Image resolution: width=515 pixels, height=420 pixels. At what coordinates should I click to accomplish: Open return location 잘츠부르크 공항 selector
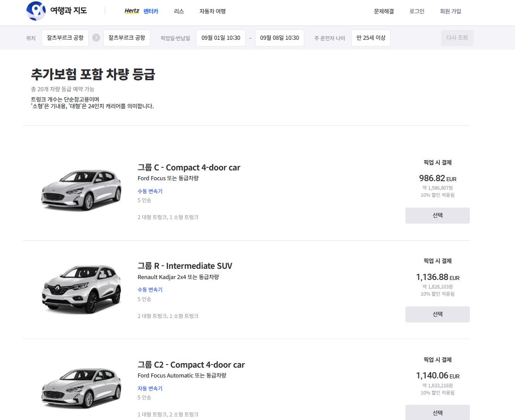pyautogui.click(x=127, y=38)
